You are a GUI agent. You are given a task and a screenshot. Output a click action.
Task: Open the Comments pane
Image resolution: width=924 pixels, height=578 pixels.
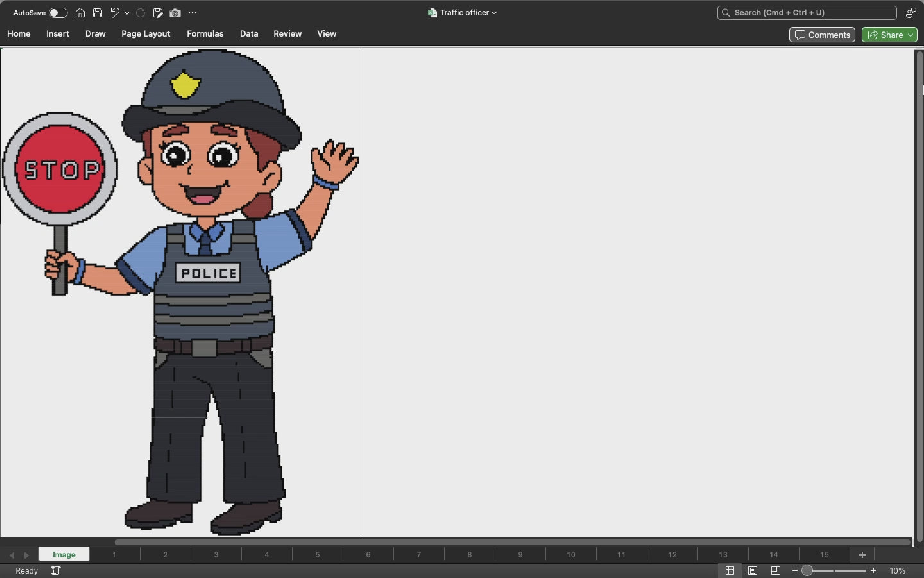822,35
